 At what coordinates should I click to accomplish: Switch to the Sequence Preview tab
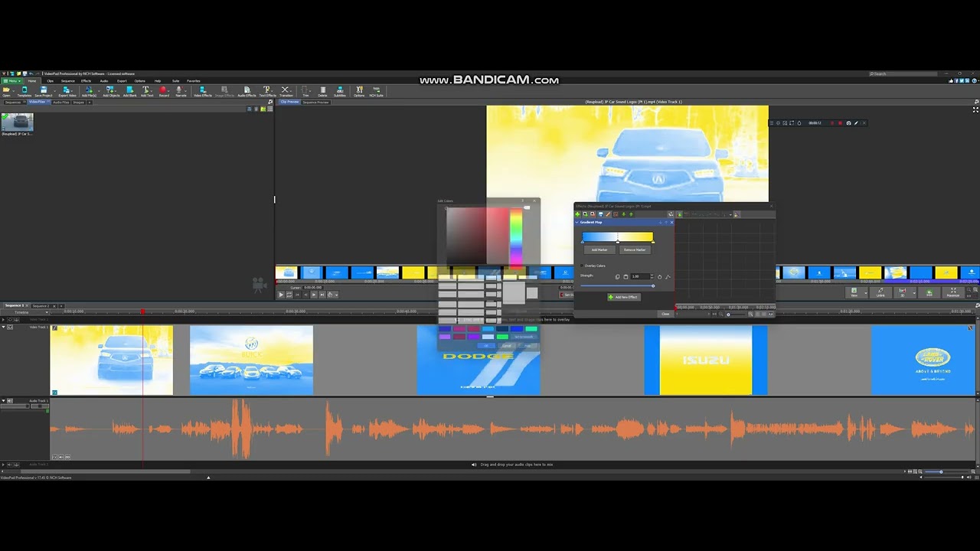click(x=316, y=102)
